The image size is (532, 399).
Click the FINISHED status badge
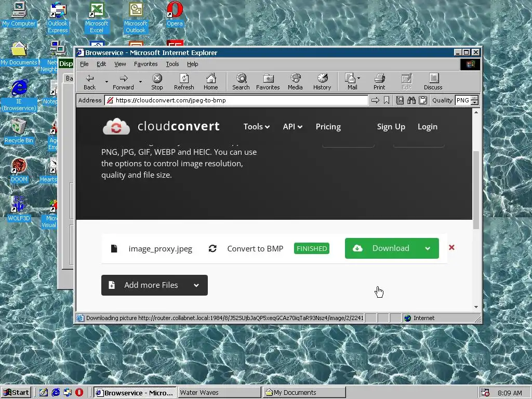(312, 248)
